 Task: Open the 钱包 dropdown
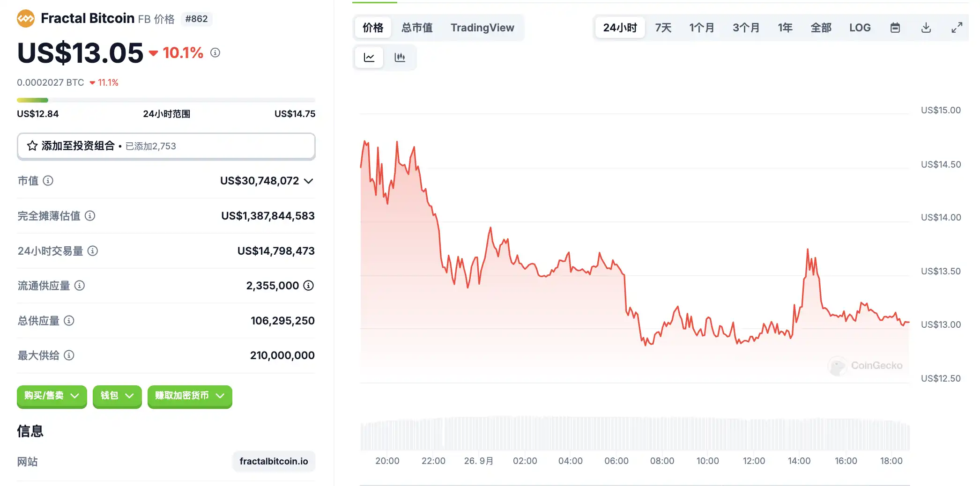click(117, 396)
